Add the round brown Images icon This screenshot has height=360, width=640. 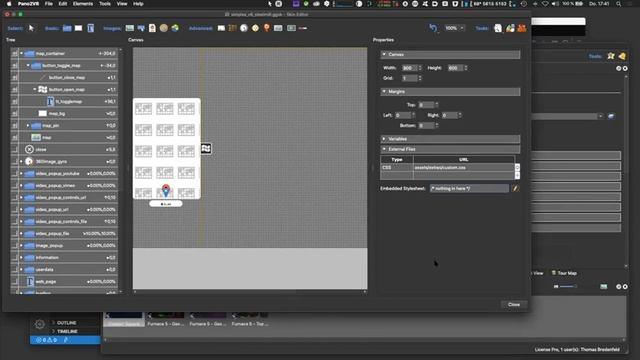click(164, 28)
